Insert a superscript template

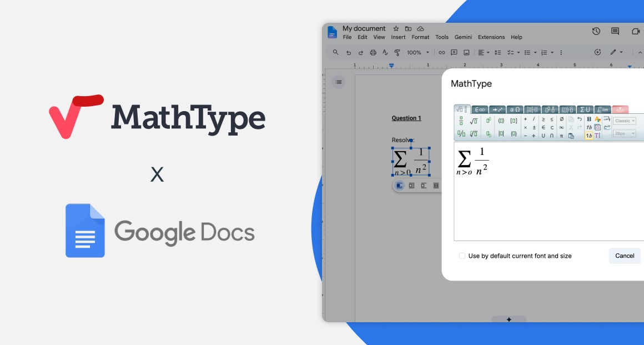pyautogui.click(x=489, y=121)
